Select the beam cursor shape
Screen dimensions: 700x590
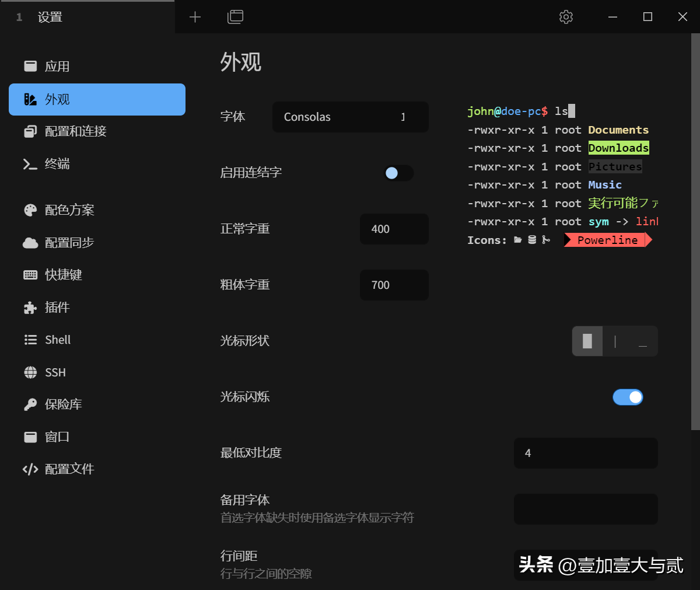(x=615, y=341)
